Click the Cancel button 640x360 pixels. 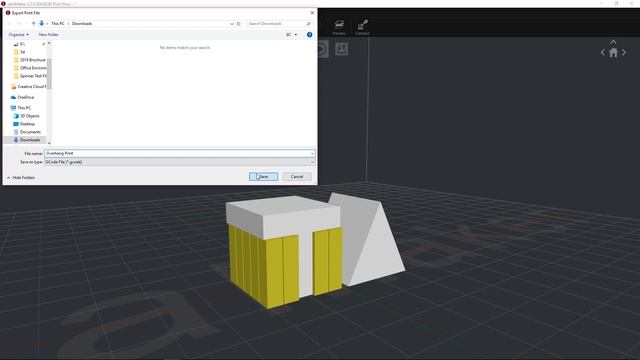coord(297,177)
